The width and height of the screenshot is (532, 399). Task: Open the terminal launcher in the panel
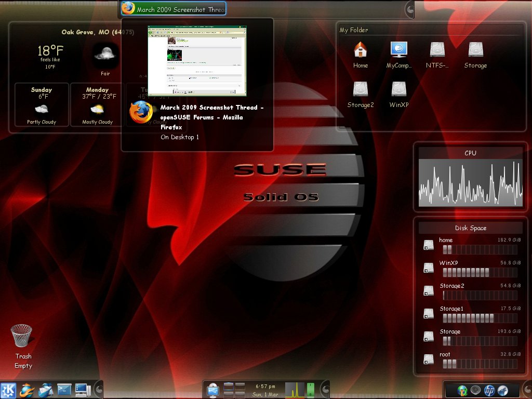64,390
